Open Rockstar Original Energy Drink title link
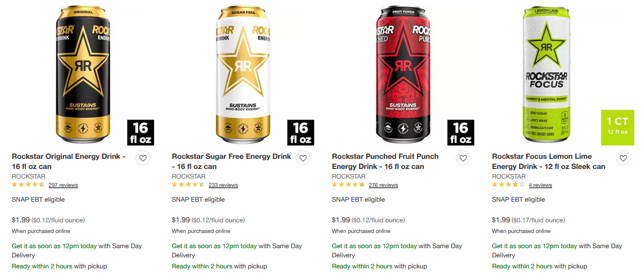This screenshot has width=644, height=273. [69, 161]
